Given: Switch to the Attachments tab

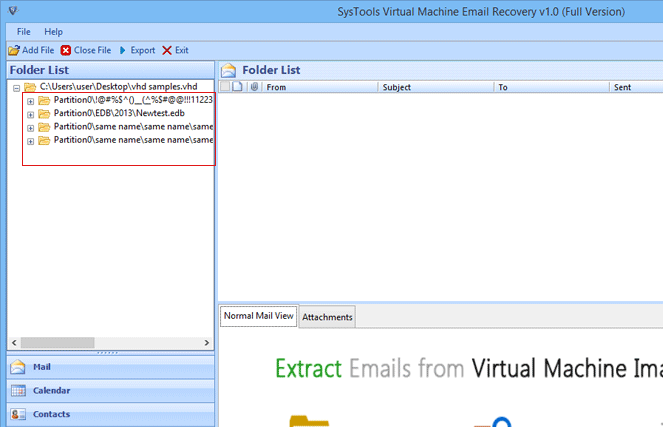Looking at the screenshot, I should click(327, 317).
